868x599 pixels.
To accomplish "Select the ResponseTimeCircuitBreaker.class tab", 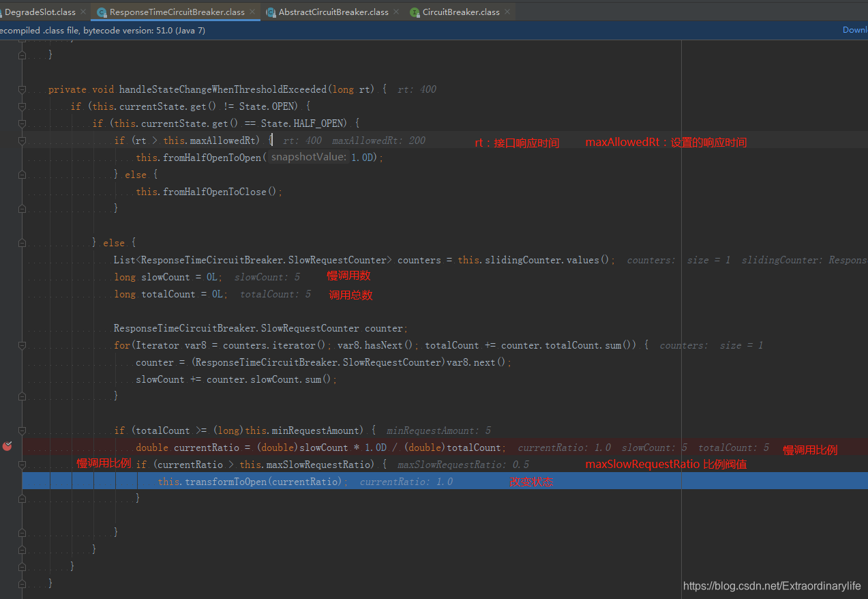I will [177, 12].
